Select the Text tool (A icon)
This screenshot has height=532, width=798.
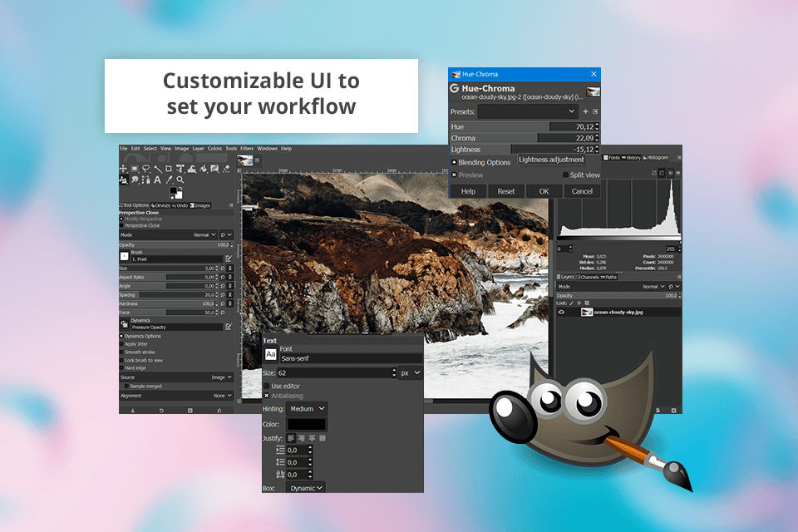pos(157,180)
